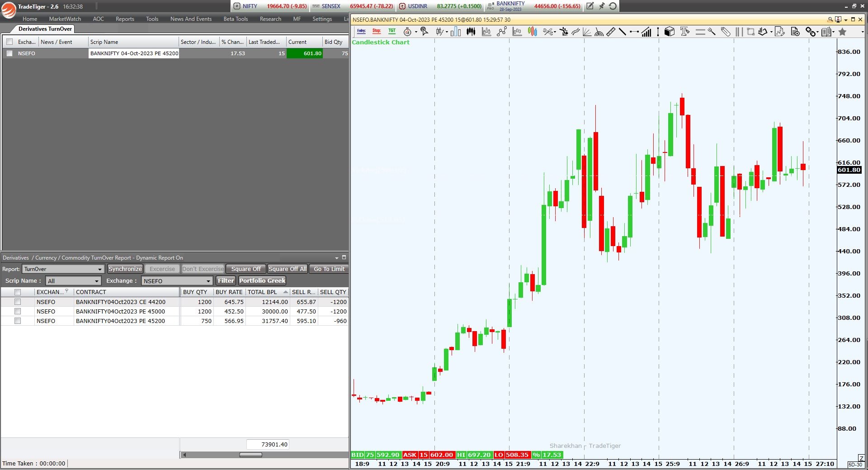Open the Reports menu

(125, 19)
